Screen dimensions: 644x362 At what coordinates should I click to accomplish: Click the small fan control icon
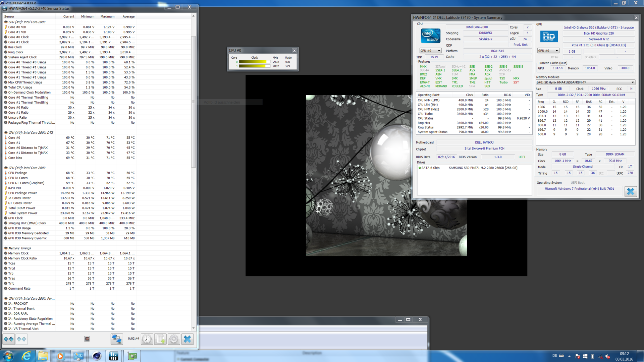87,339
